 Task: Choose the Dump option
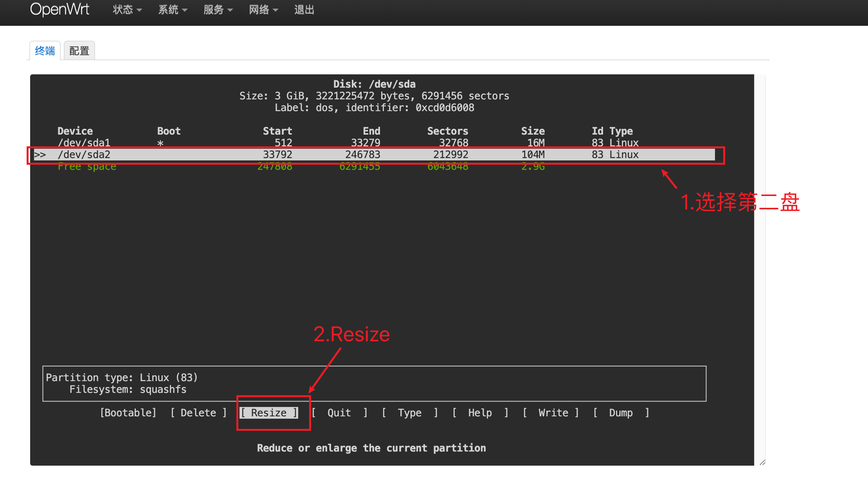pos(621,413)
